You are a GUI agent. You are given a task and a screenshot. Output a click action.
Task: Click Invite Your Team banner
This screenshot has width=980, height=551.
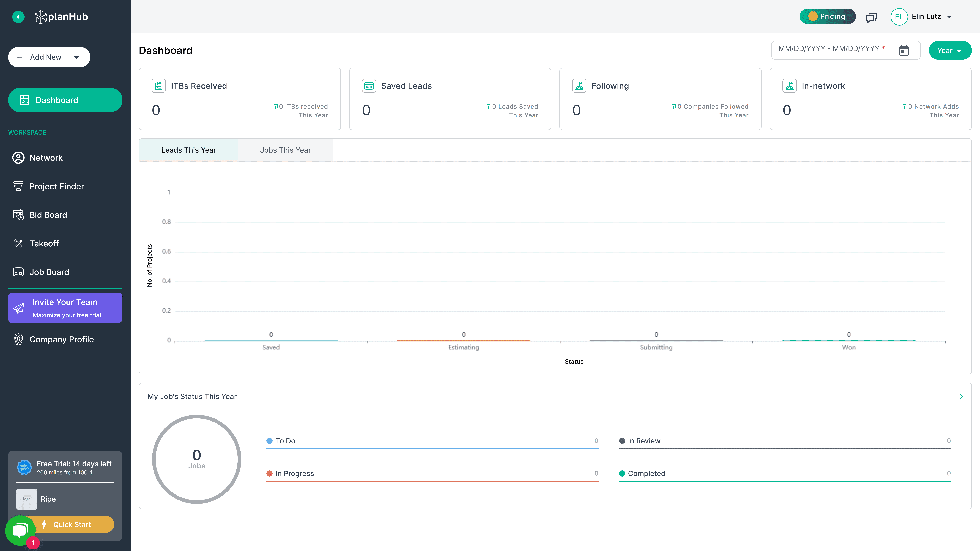65,308
